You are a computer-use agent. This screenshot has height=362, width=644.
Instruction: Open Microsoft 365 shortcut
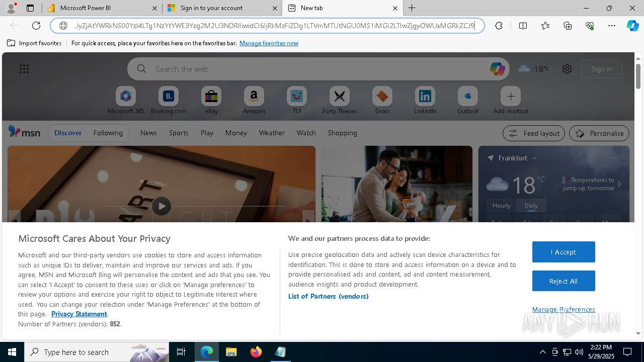[x=126, y=101]
